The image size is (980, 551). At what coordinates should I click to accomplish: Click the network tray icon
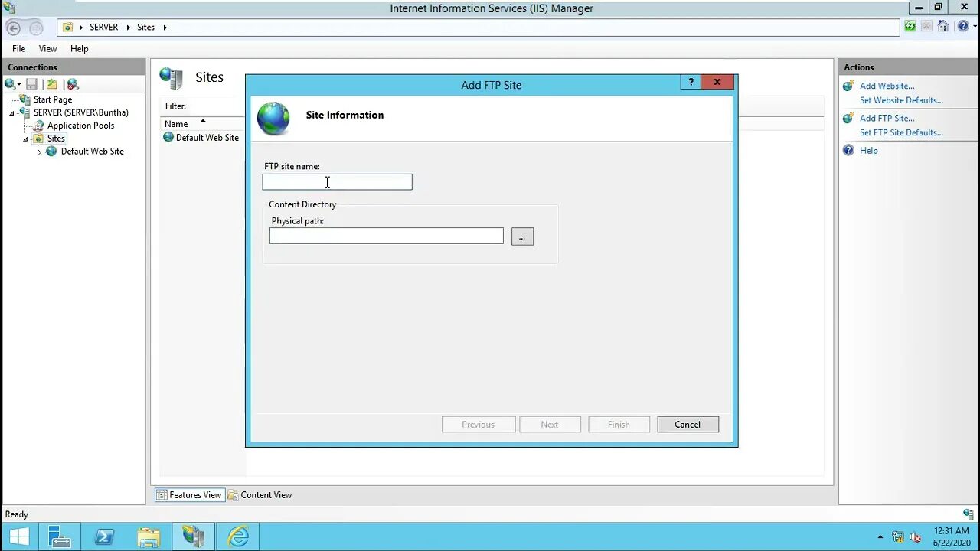[x=897, y=537]
